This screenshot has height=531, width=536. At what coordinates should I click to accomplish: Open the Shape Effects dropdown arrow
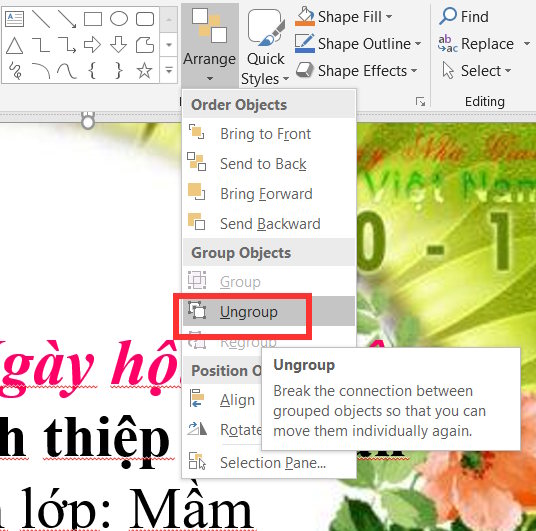click(414, 71)
